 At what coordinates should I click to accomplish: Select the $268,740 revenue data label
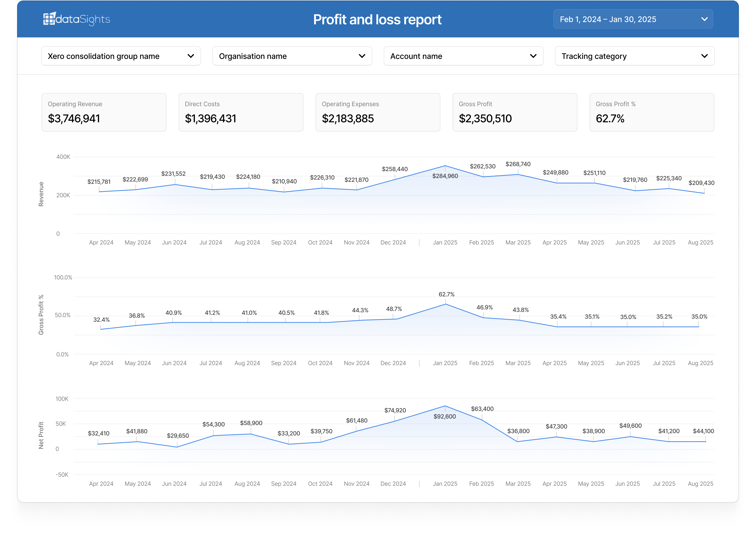[518, 164]
